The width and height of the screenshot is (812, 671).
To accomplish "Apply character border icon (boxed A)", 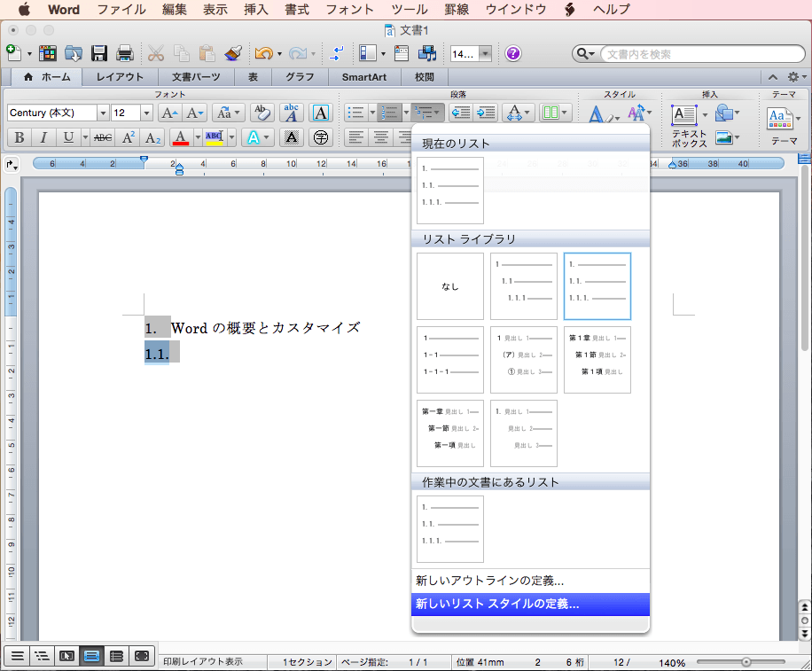I will click(x=321, y=113).
